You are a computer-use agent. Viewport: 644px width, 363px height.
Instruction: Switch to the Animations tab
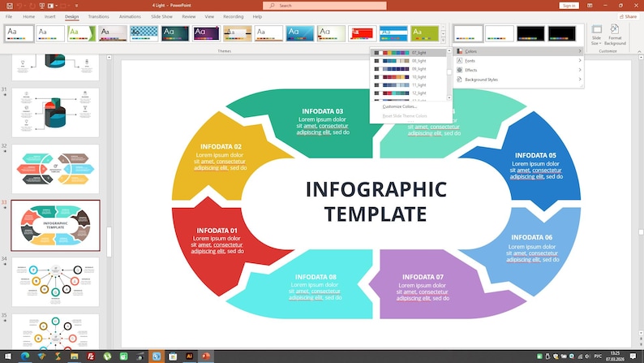(130, 16)
